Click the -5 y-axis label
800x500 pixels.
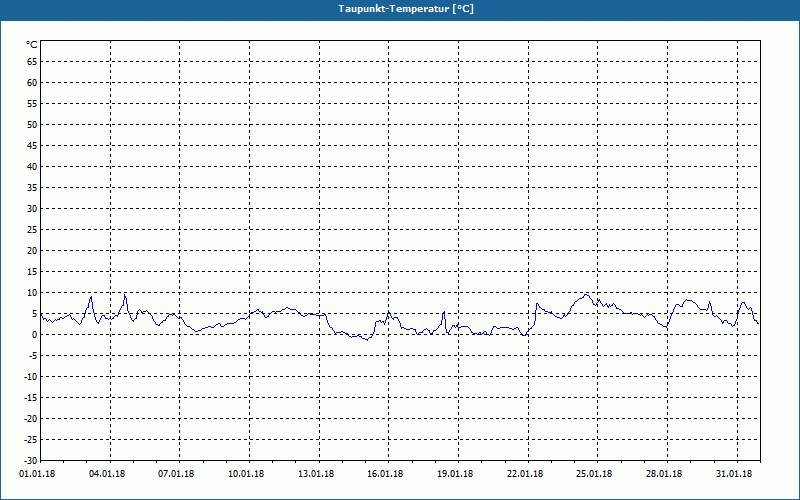pyautogui.click(x=33, y=356)
